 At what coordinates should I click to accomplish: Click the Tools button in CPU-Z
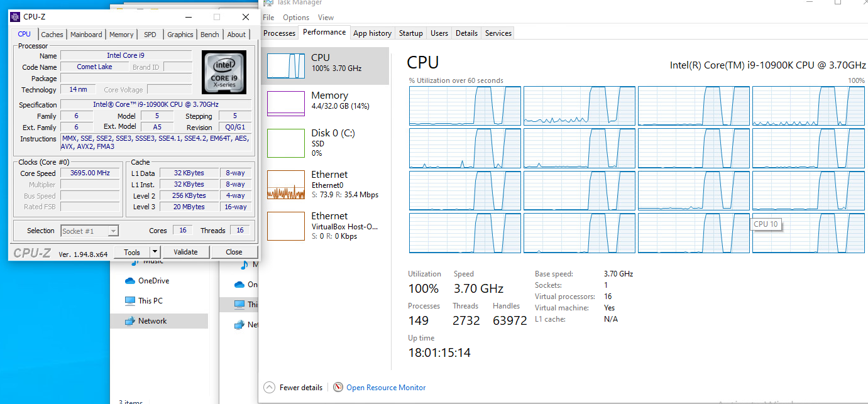tap(132, 252)
